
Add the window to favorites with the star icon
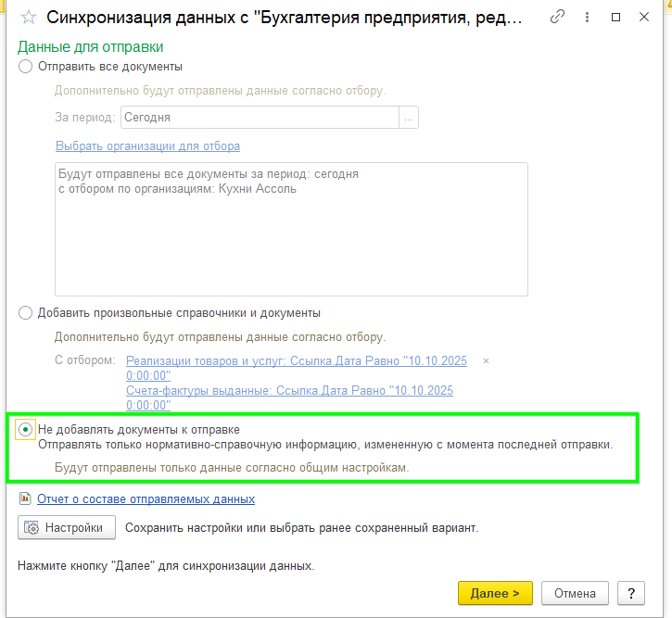(x=29, y=18)
